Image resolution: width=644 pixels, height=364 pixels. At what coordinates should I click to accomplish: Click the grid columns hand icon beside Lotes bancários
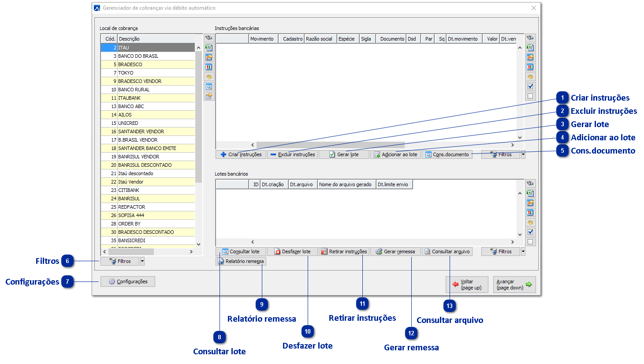[530, 203]
